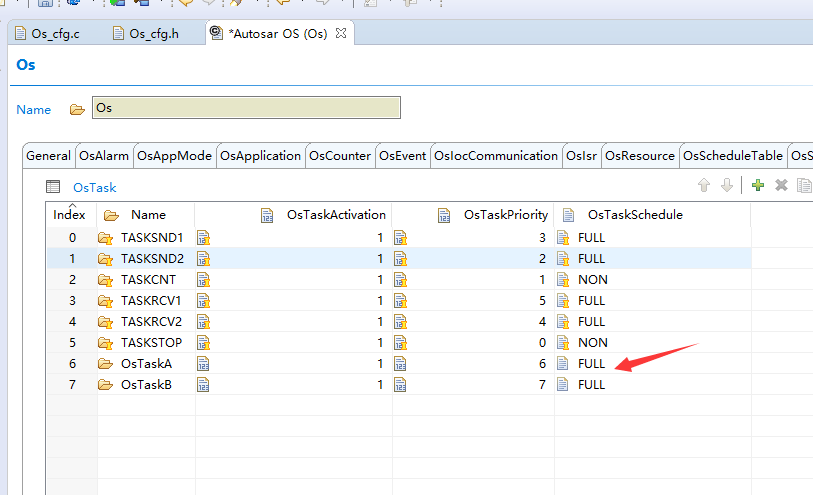Click the column header icon beside OsTaskActivation
Viewport: 813px width, 495px height.
click(267, 215)
